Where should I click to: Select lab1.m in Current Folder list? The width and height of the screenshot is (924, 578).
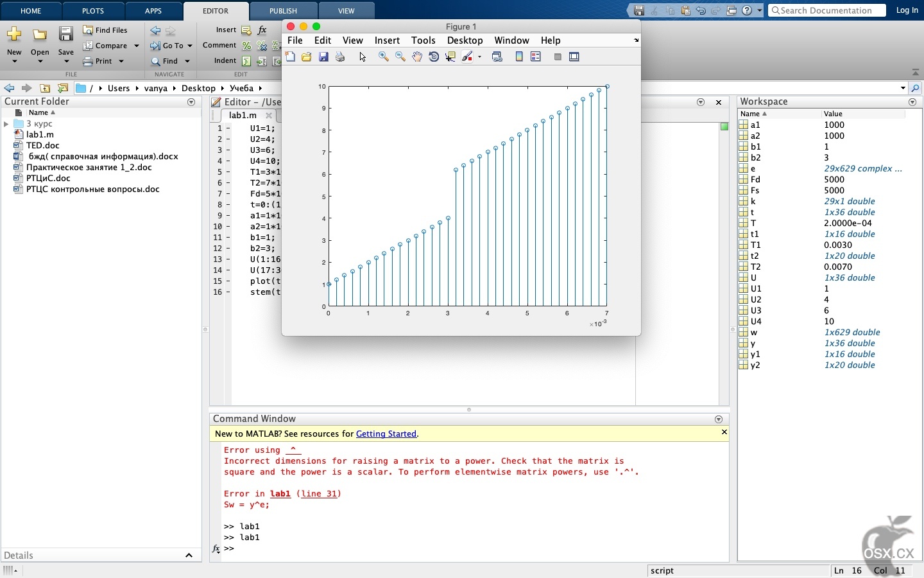pos(40,135)
